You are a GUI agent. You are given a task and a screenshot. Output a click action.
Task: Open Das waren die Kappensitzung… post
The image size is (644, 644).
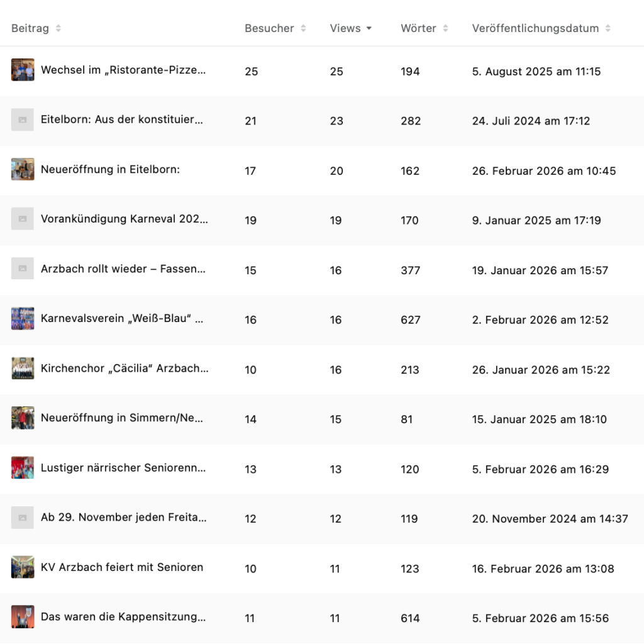coord(123,617)
